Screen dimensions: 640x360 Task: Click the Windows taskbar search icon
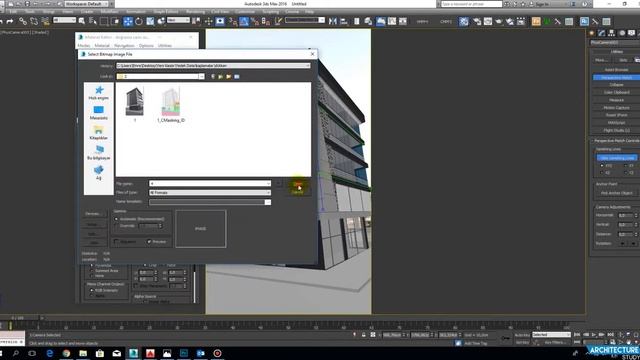16,353
